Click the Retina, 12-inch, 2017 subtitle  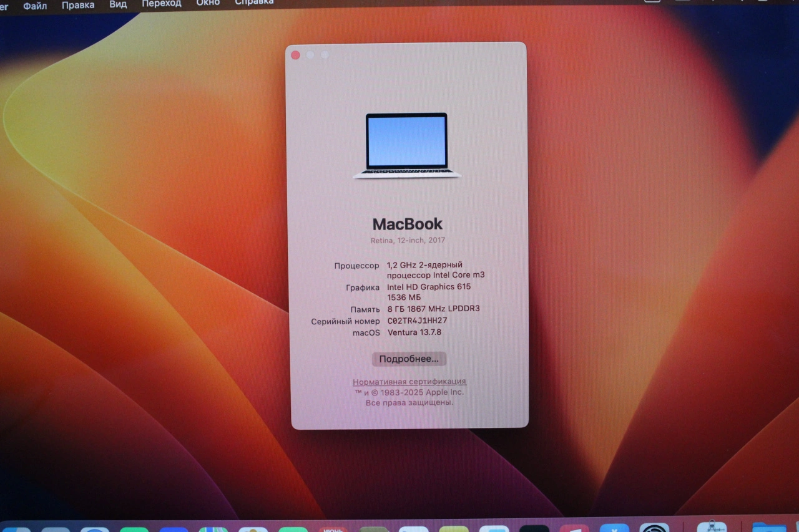(408, 240)
